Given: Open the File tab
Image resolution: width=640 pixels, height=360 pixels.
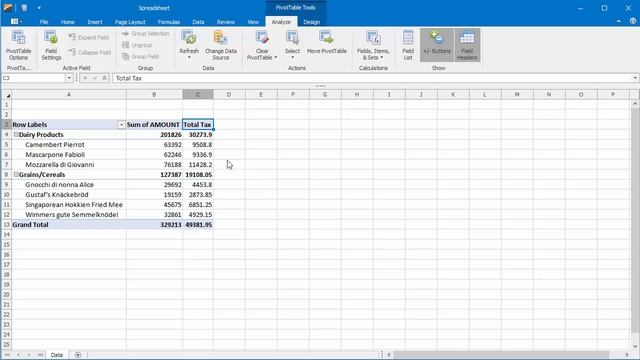Looking at the screenshot, I should 44,22.
